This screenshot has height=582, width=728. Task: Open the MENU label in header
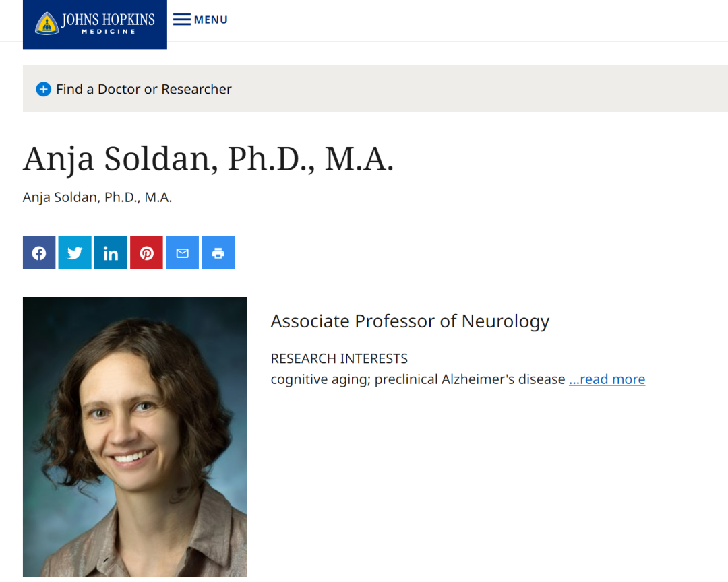point(211,20)
